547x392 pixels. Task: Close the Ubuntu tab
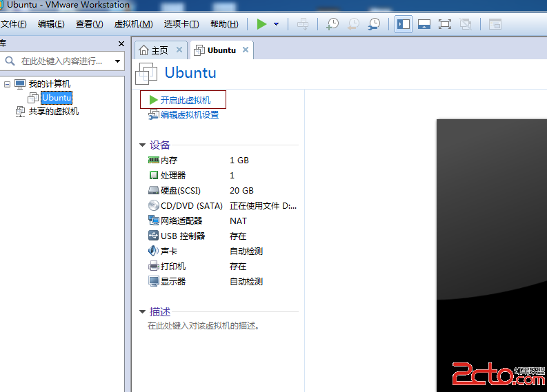246,50
